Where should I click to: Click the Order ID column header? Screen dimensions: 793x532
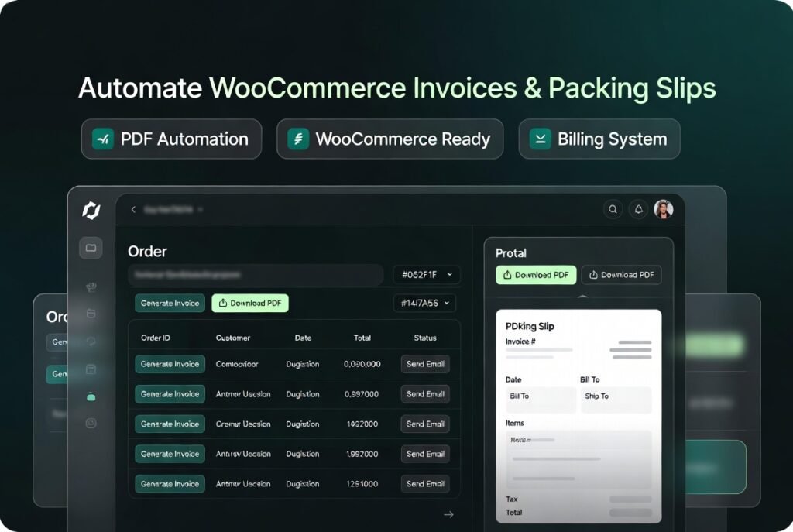(x=156, y=338)
